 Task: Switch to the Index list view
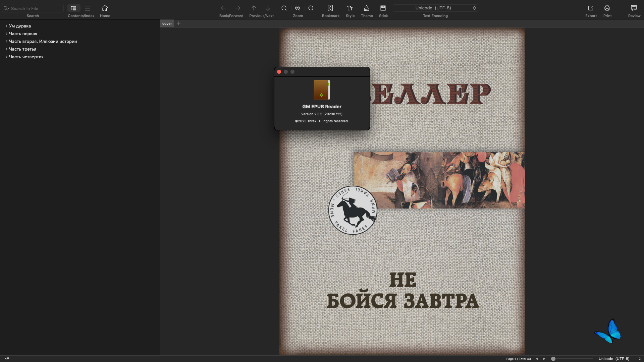tap(88, 8)
